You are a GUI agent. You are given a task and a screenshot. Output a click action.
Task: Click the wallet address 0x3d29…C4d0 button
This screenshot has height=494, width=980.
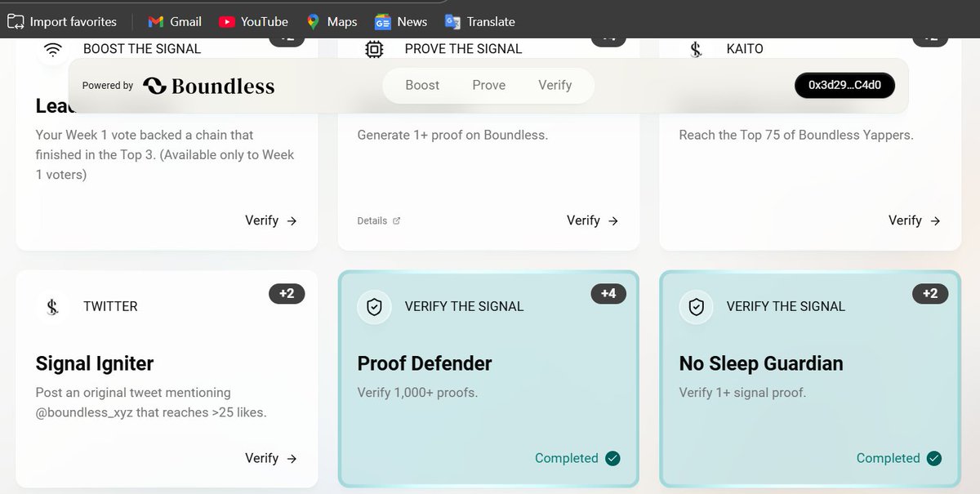[x=844, y=85]
